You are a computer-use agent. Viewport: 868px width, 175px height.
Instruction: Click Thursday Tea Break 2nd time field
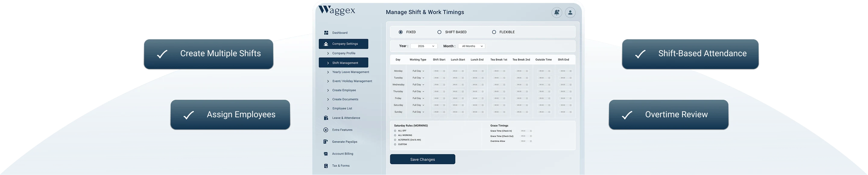tap(522, 92)
